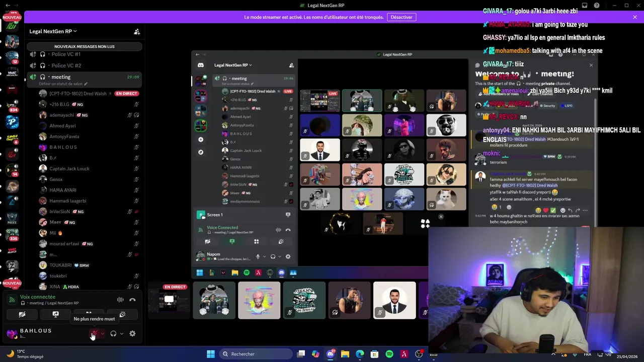Expand server dropdown in streamed Discord

coord(233,65)
